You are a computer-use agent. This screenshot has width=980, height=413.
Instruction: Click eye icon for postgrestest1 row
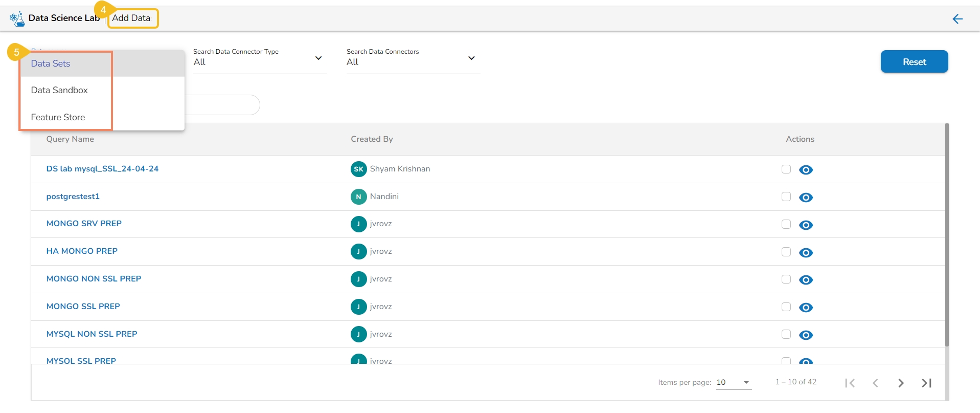tap(806, 198)
